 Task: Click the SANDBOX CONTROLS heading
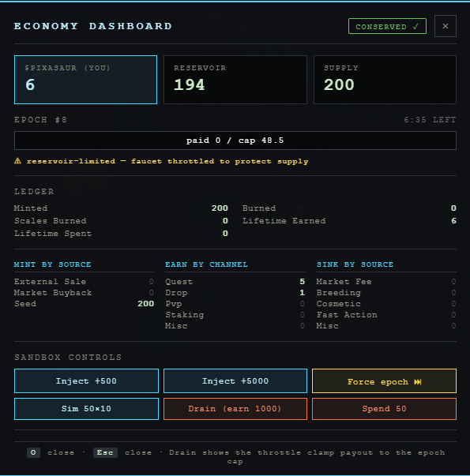pyautogui.click(x=68, y=358)
